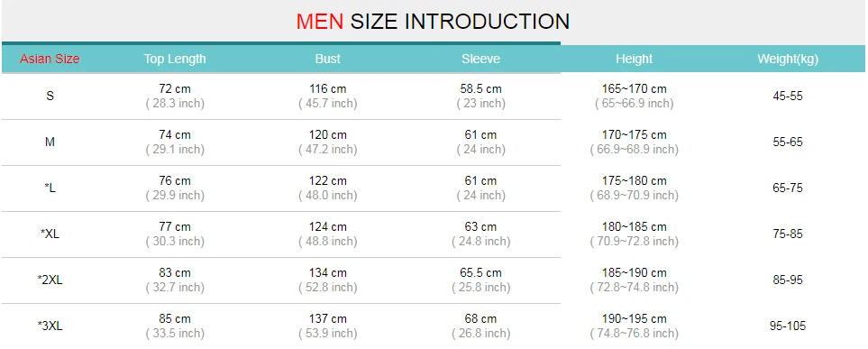Click the 65.5 cm sleeve value
This screenshot has height=349, width=868.
pyautogui.click(x=480, y=272)
